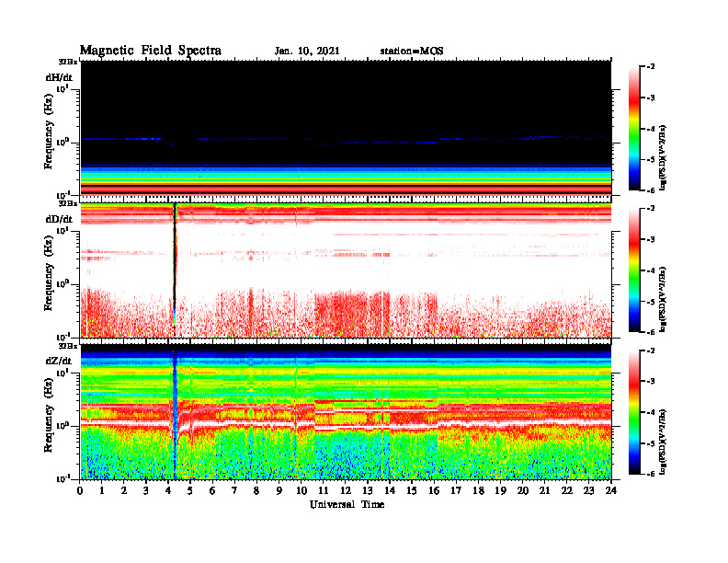Click the hour tick label "6"
Screen dimensions: 728x563
(212, 490)
